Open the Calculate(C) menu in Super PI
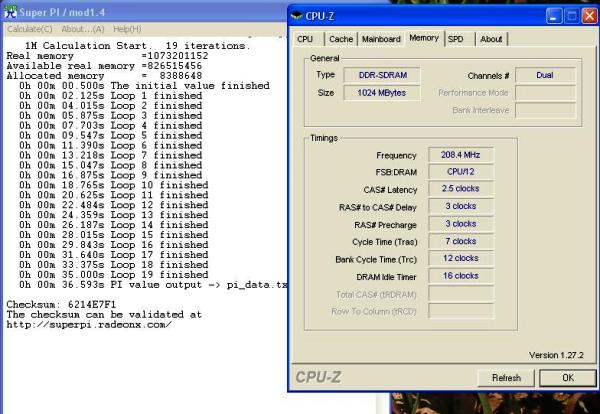 tap(30, 29)
